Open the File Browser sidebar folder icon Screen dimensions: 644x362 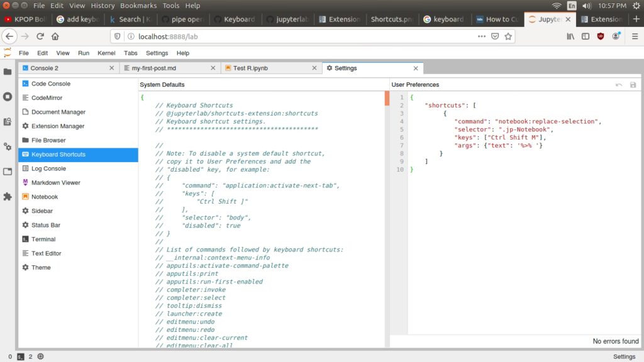8,72
